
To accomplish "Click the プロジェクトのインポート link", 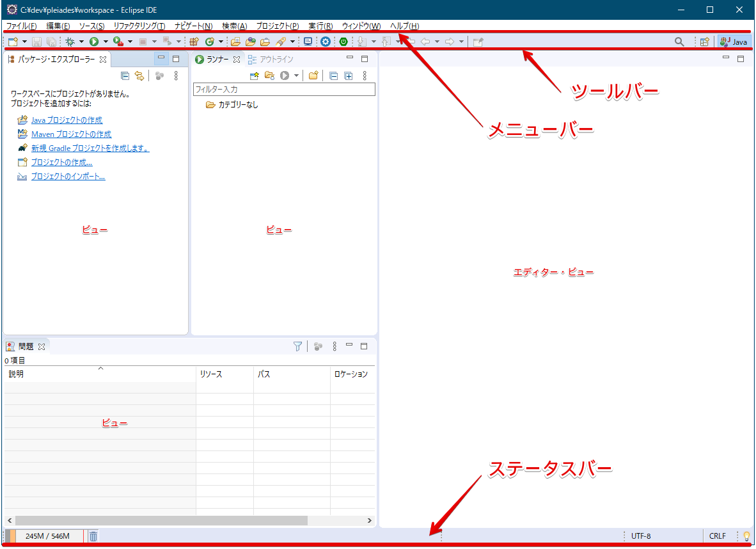I will tap(68, 176).
